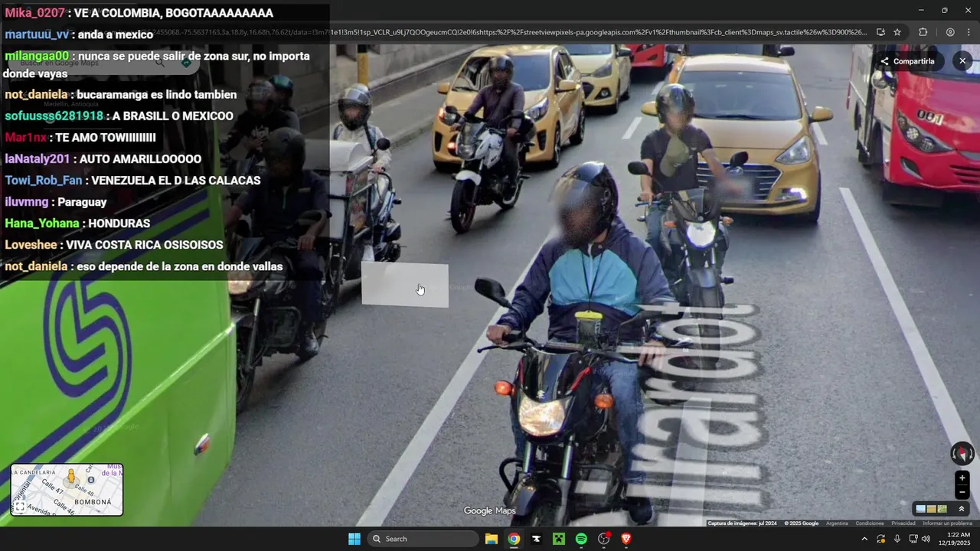Click iluvmng Paraguay chat message
The width and height of the screenshot is (980, 551).
[x=55, y=202]
